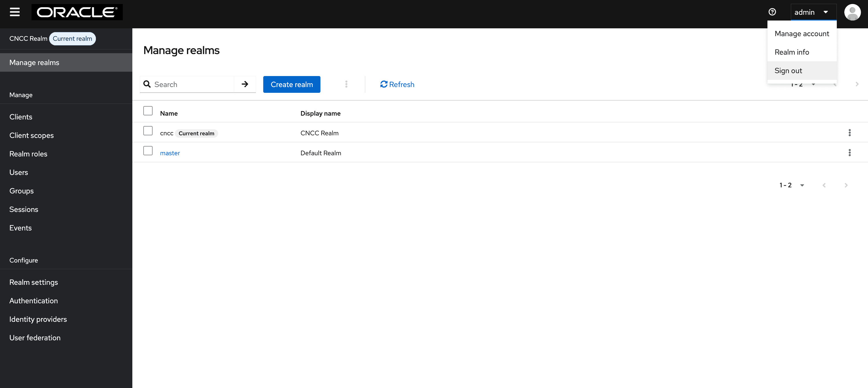Open User federation in sidebar
This screenshot has width=868, height=388.
pos(66,338)
